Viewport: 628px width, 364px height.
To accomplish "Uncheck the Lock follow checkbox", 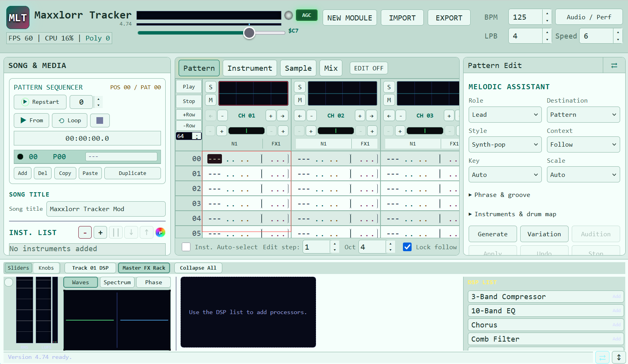I will tap(407, 247).
